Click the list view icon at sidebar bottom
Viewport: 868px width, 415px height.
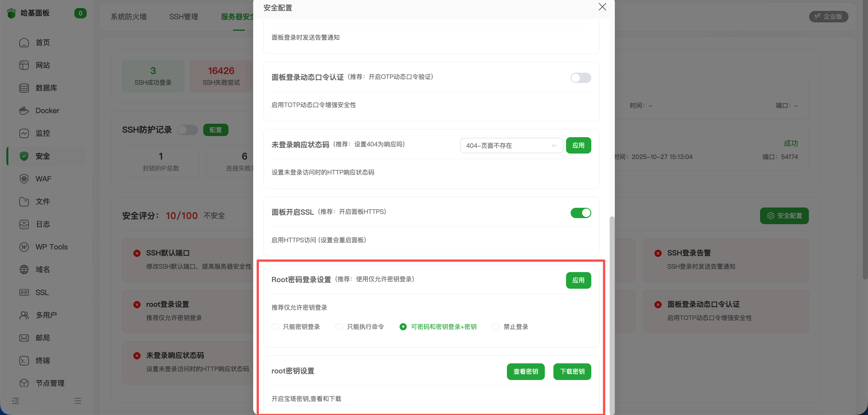pos(77,401)
